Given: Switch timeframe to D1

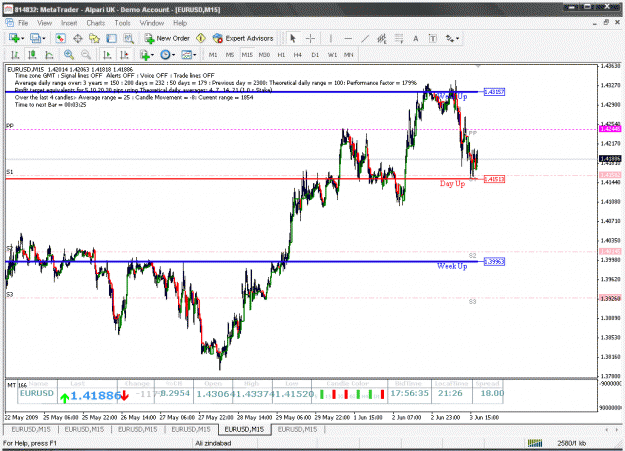Looking at the screenshot, I should click(315, 55).
